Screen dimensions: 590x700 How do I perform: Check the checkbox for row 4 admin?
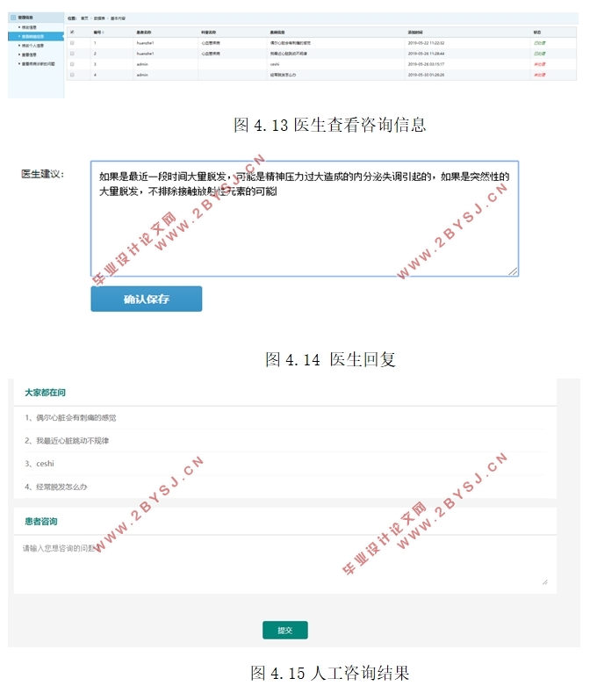coord(72,75)
